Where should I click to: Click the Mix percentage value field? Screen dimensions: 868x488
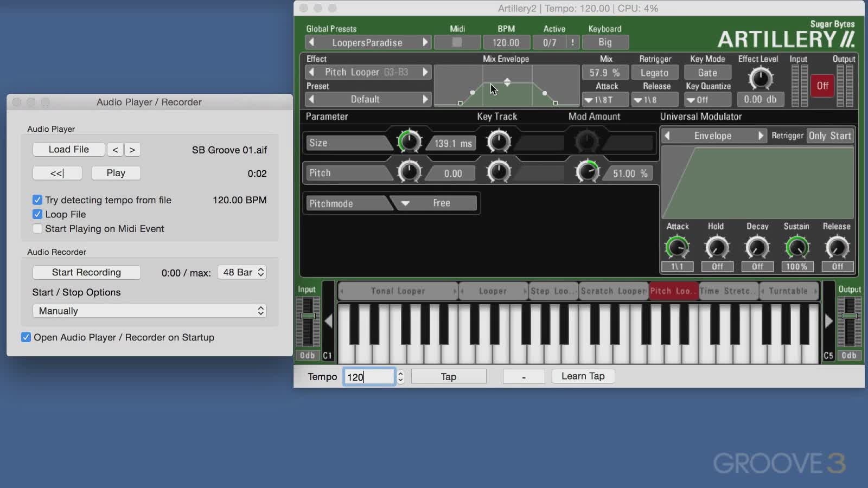(605, 73)
